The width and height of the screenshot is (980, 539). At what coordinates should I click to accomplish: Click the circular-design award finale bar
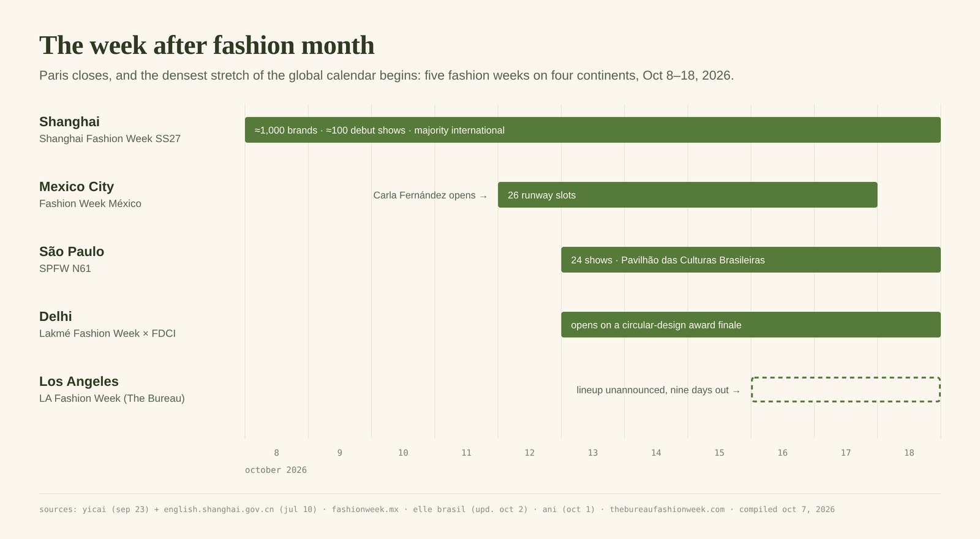pos(750,325)
